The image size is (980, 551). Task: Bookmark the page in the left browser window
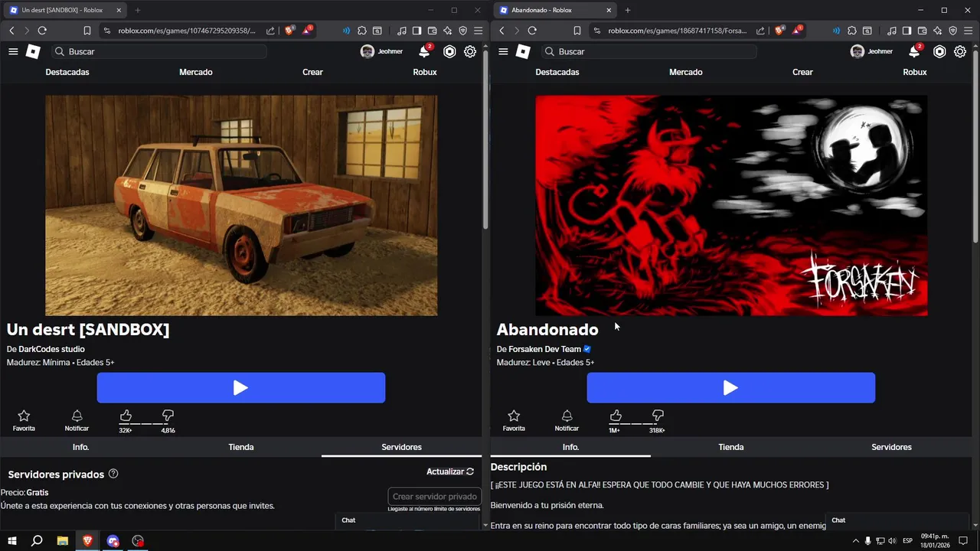[x=87, y=31]
